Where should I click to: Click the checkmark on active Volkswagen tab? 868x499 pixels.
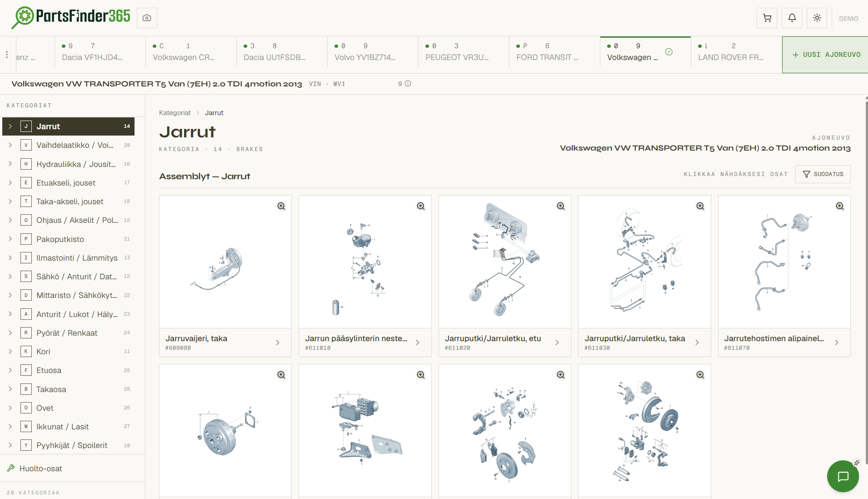click(669, 52)
